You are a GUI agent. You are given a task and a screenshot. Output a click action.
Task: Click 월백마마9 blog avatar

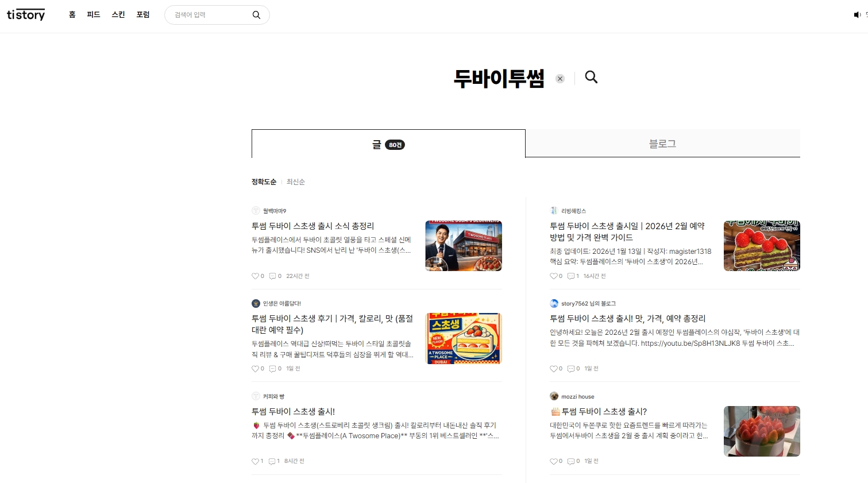pyautogui.click(x=256, y=211)
